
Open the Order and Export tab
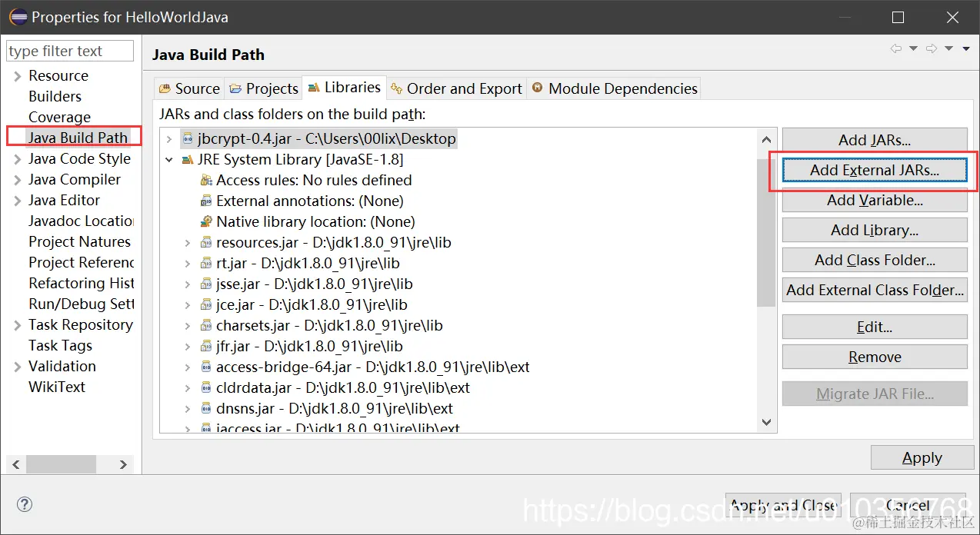[x=456, y=88]
